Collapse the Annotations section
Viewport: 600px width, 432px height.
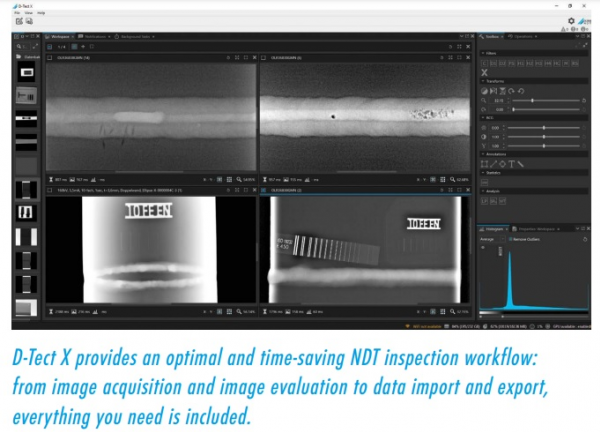click(483, 154)
